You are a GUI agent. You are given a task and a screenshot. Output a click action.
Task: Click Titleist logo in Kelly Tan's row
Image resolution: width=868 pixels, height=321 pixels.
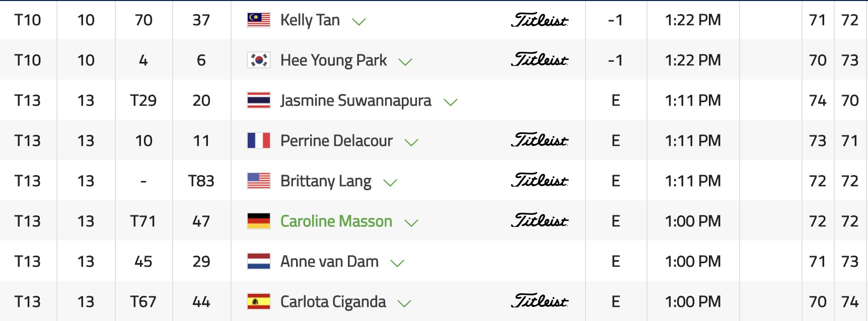point(539,20)
